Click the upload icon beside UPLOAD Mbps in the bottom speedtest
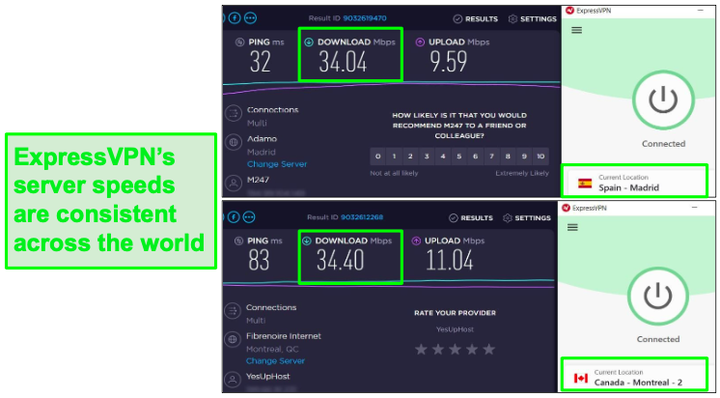Image resolution: width=720 pixels, height=398 pixels. tap(416, 241)
